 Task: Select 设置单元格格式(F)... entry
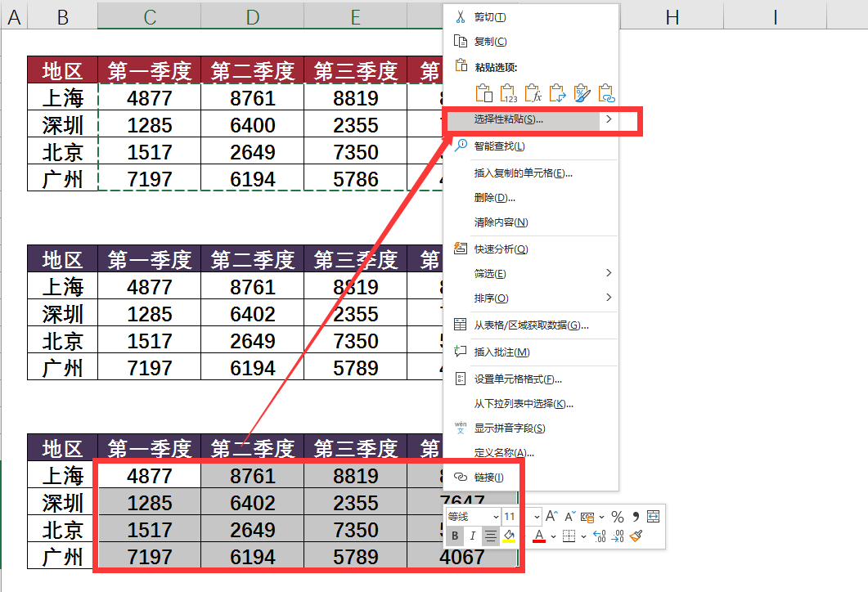pyautogui.click(x=531, y=379)
